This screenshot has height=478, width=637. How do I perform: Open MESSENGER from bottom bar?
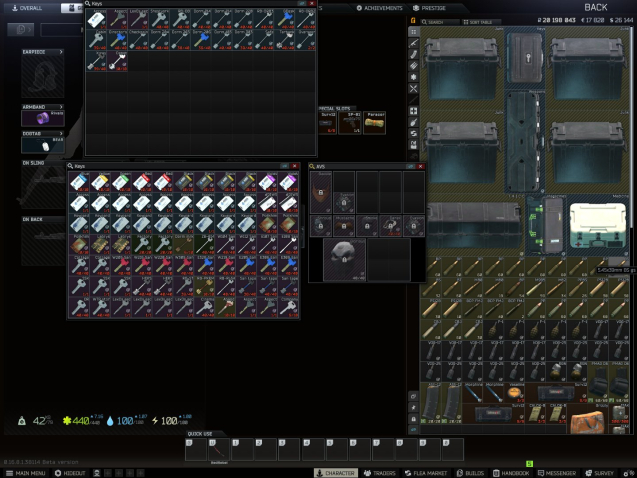557,473
